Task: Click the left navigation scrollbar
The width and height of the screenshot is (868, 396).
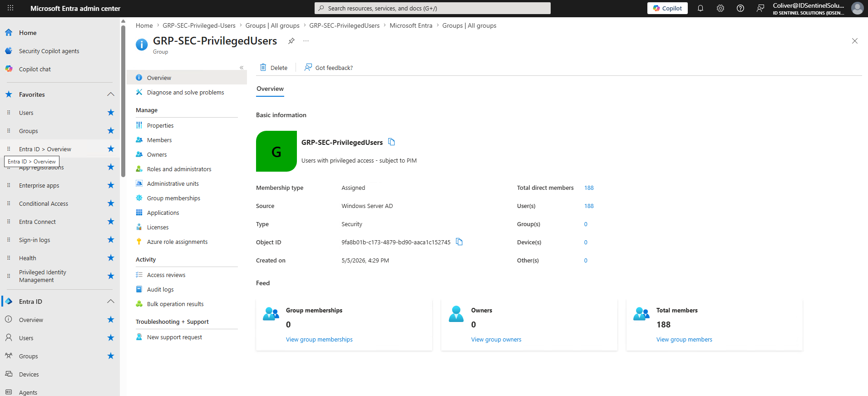Action: pyautogui.click(x=123, y=101)
